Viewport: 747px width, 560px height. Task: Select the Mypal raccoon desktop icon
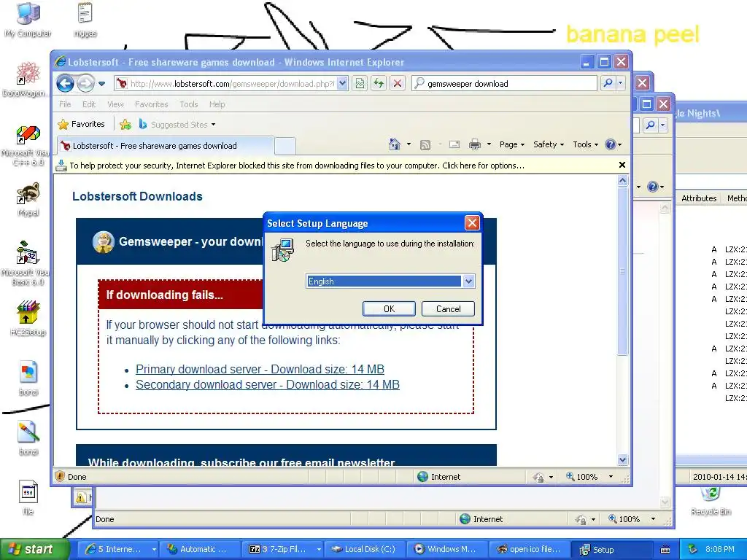28,200
